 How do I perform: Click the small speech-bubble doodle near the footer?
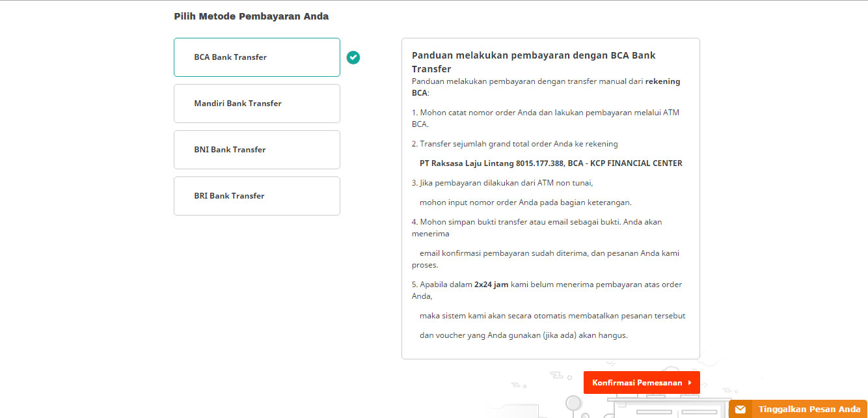point(556,374)
